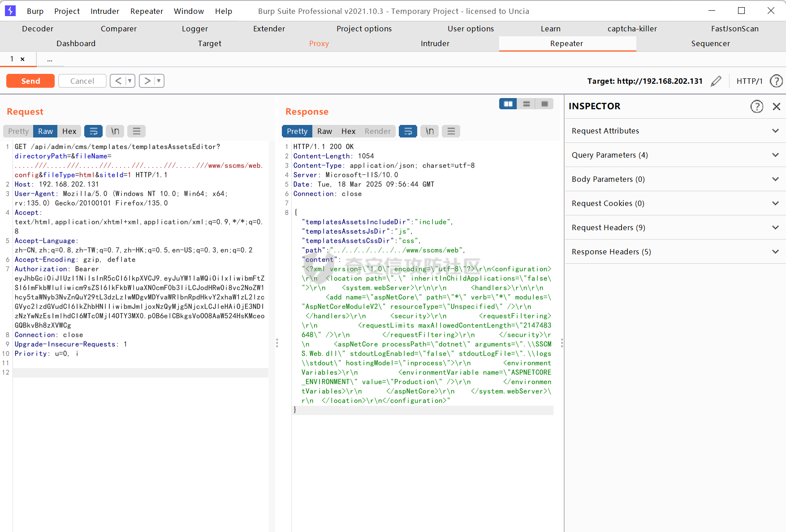The height and width of the screenshot is (532, 786).
Task: Expand Request Headers (9) section
Action: click(675, 227)
